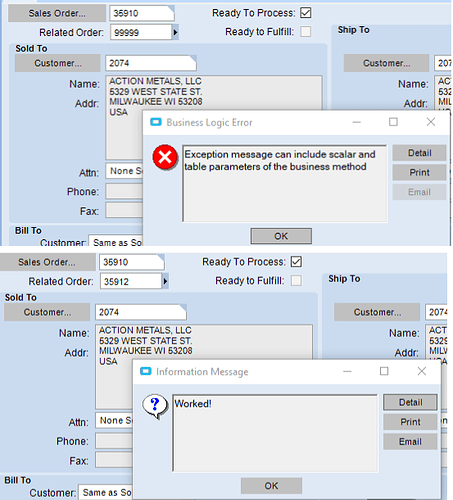
Task: Click the Fax field in upper form
Action: point(124,210)
